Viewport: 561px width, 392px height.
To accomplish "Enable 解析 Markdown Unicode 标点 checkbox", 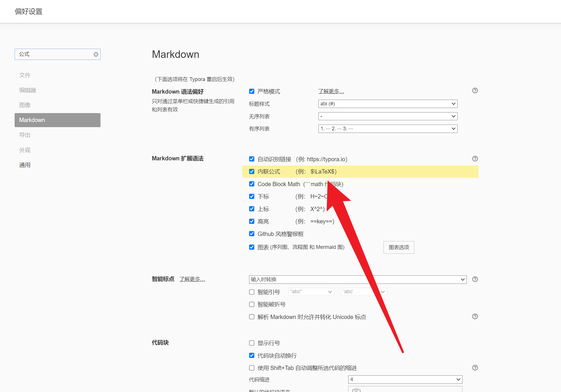I will [252, 317].
